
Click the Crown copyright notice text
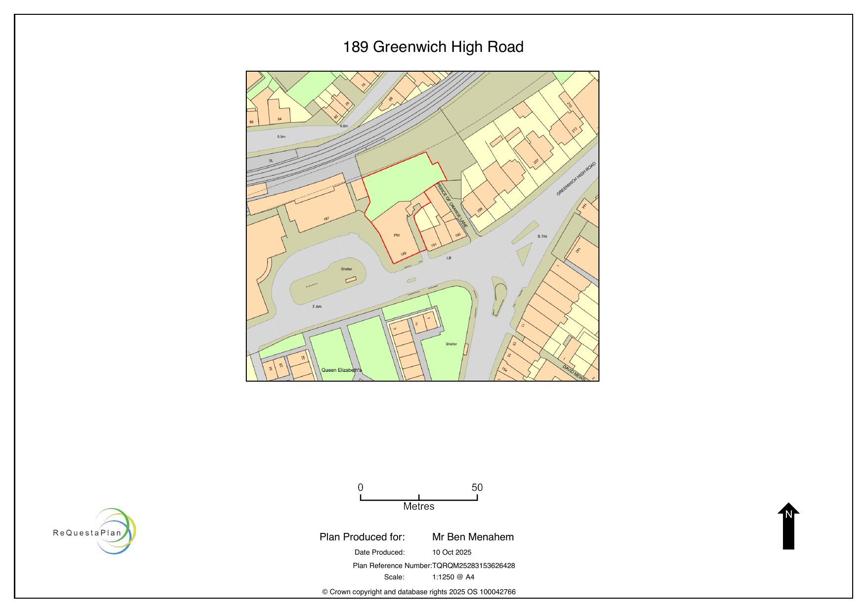tap(418, 592)
